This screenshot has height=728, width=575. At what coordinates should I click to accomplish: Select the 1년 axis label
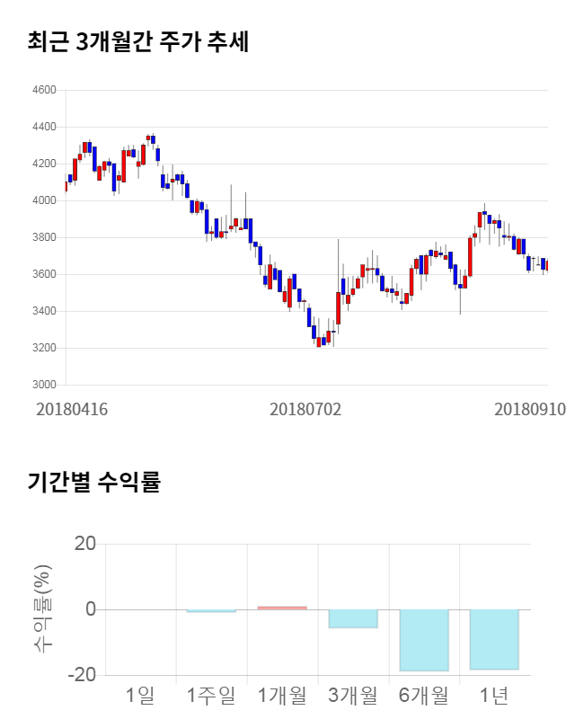(x=494, y=695)
